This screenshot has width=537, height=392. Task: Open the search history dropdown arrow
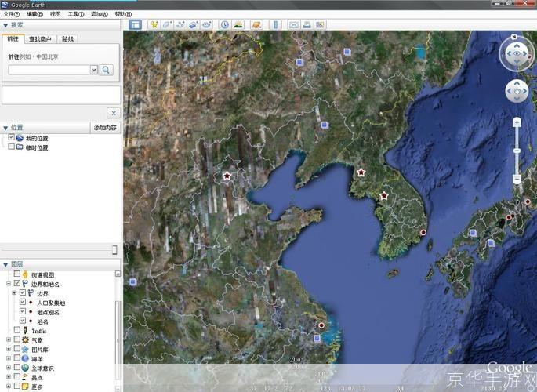coord(94,70)
